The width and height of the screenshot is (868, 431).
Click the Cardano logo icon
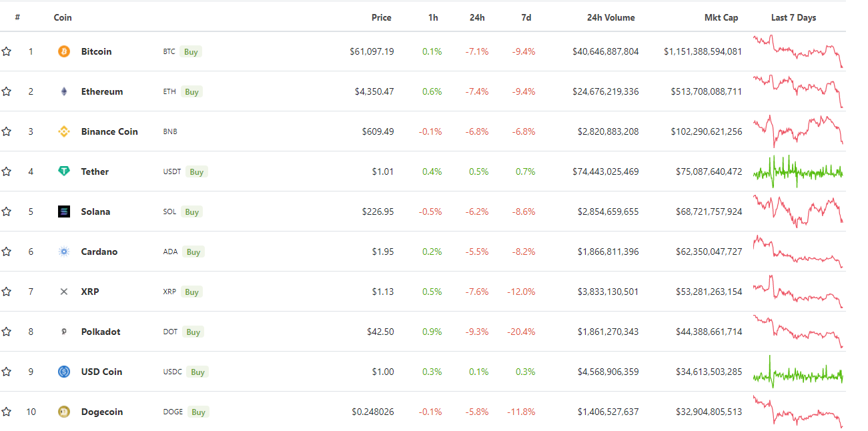pos(64,252)
